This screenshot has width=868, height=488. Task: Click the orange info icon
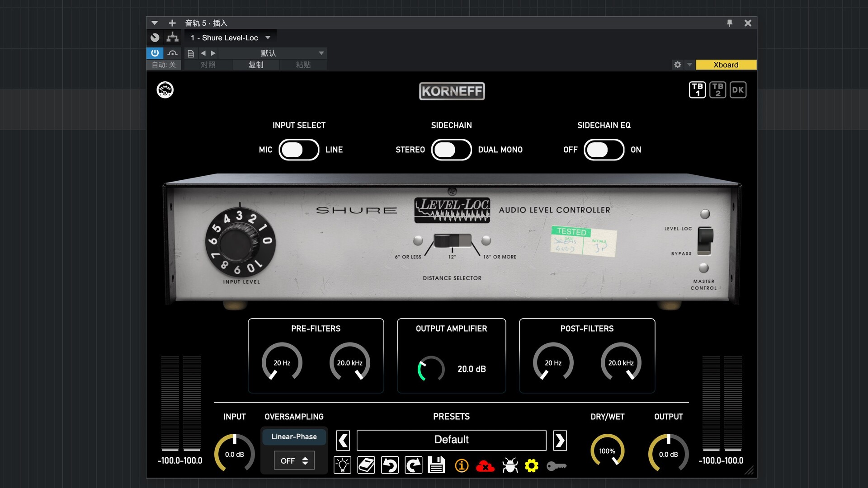pyautogui.click(x=461, y=465)
